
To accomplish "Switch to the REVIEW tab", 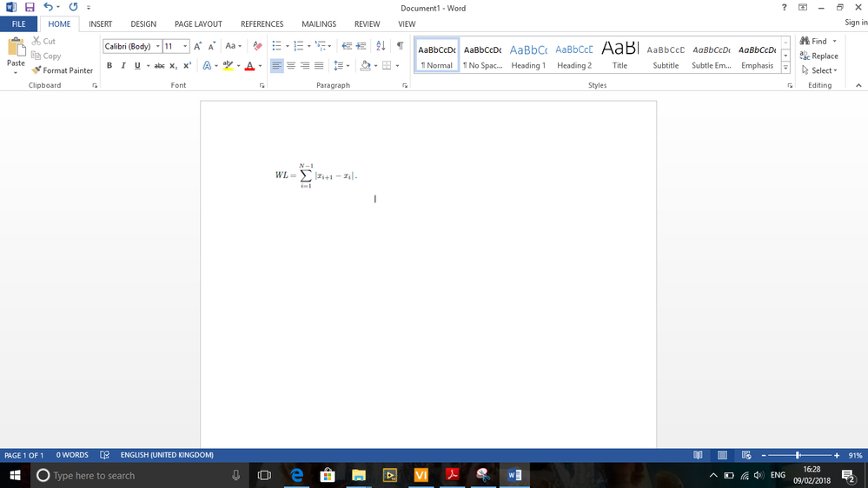I will pos(367,23).
